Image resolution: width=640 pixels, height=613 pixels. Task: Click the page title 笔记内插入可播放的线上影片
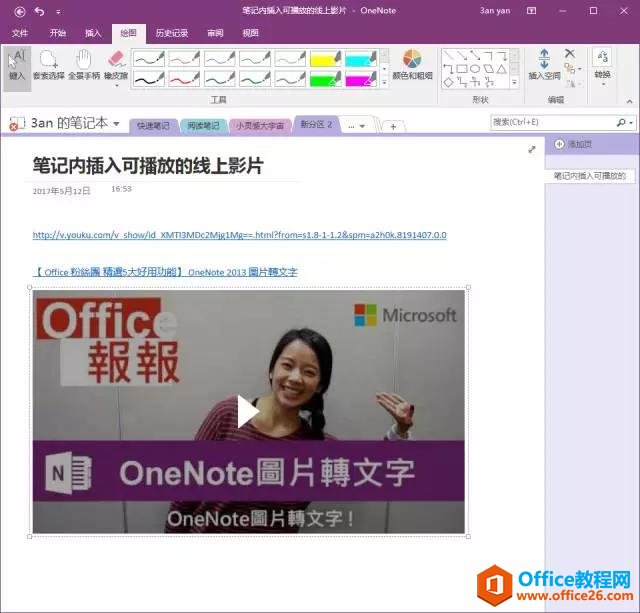148,166
